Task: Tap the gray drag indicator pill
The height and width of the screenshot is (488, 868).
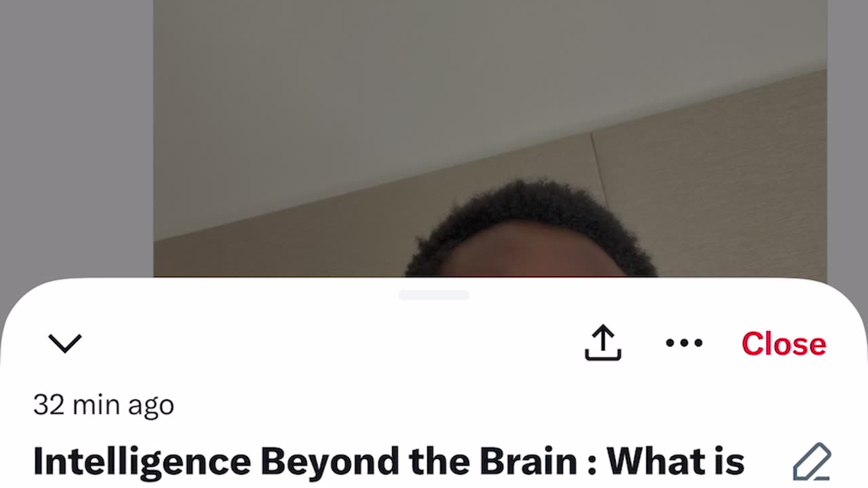Action: 433,295
